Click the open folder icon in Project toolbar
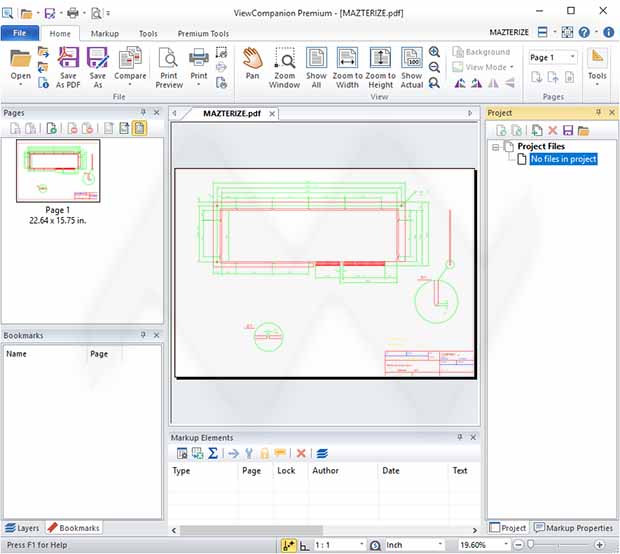 tap(583, 130)
